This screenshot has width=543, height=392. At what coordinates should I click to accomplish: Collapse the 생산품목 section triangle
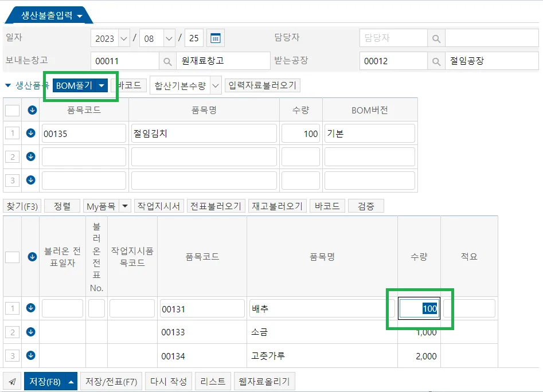[8, 85]
